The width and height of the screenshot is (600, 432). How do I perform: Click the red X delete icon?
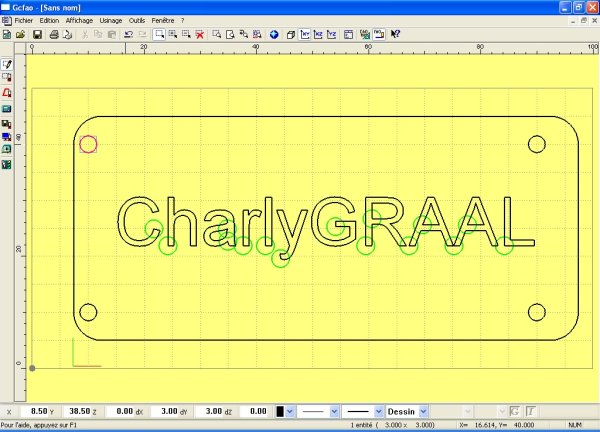200,35
